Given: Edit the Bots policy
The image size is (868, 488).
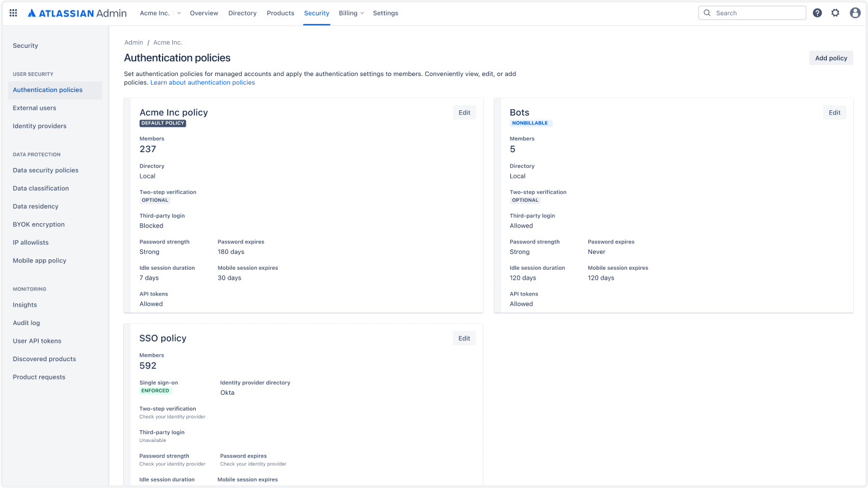Looking at the screenshot, I should (x=834, y=112).
